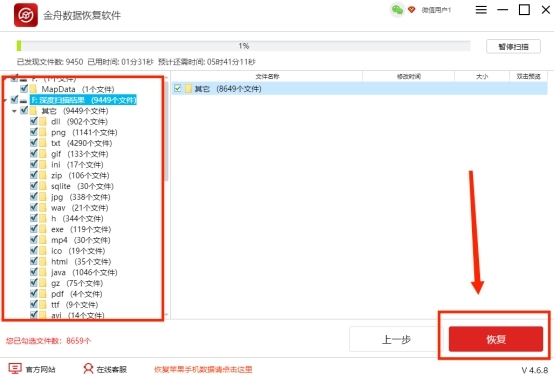This screenshot has height=378, width=554.
Task: Click the VIP diamond icon
Action: 411,10
